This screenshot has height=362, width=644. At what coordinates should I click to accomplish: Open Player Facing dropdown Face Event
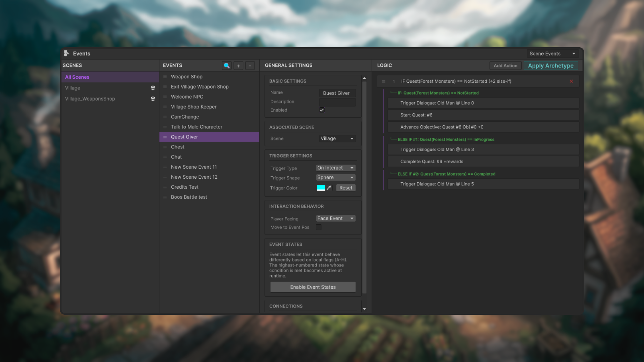pos(336,219)
